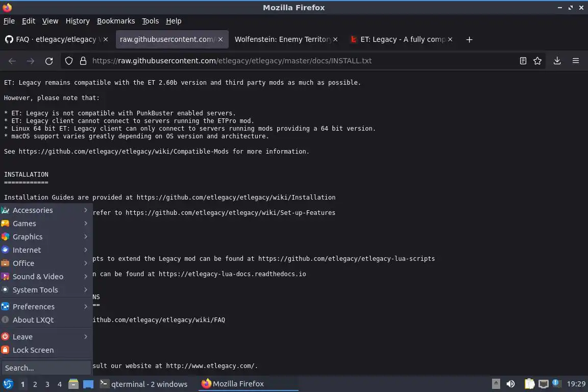Close the ET: Legacy tab
The height and width of the screenshot is (392, 588).
[x=450, y=39]
